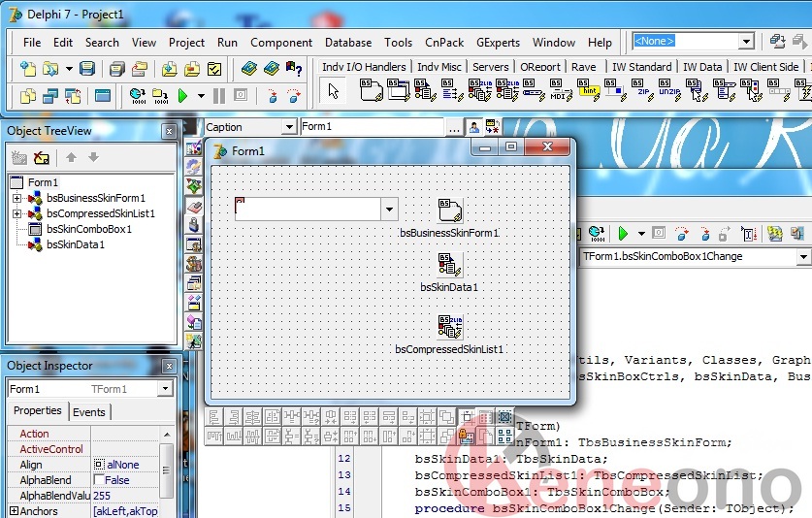Select the BS ZIP palette component
The image size is (812, 518).
(x=642, y=90)
